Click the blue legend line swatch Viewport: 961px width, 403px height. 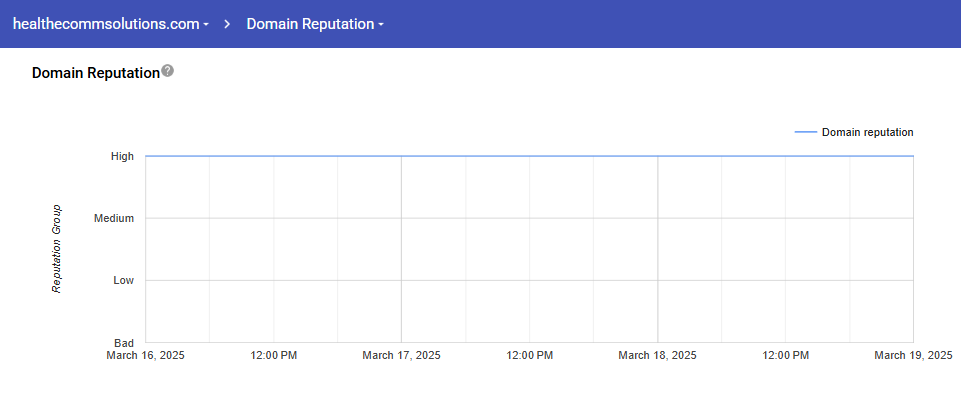click(x=805, y=132)
